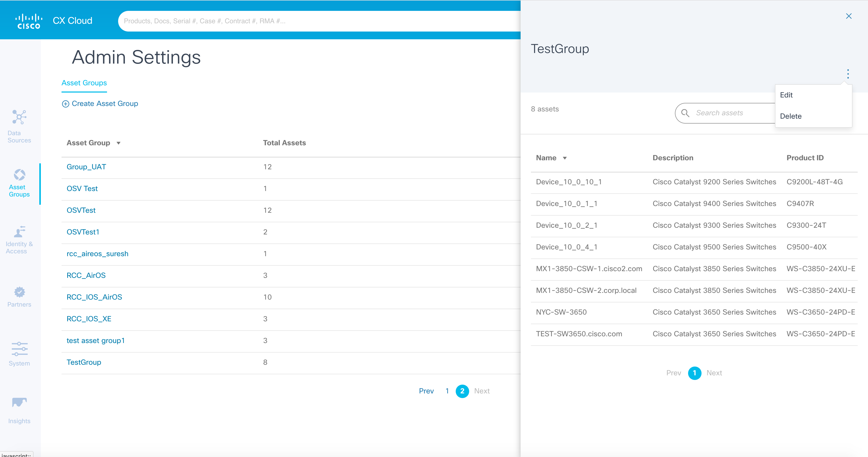Click the search assets magnifier icon
This screenshot has width=868, height=457.
[685, 113]
